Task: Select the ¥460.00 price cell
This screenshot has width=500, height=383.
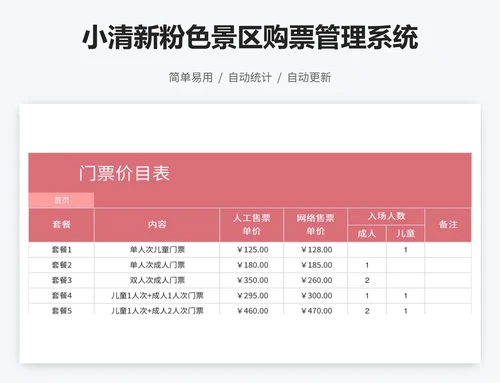Action: pos(252,309)
